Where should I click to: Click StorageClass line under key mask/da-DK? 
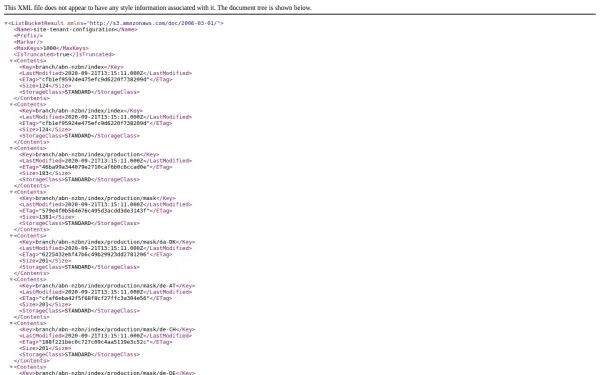click(x=80, y=267)
